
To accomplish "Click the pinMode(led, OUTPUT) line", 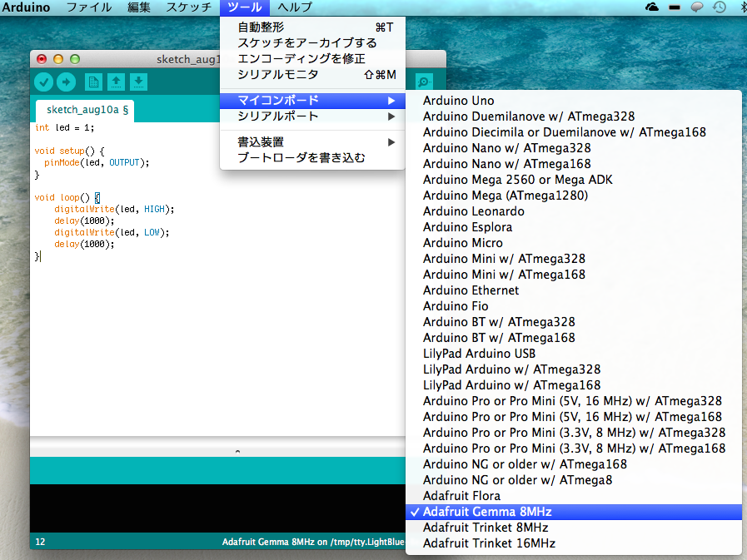I will click(97, 162).
